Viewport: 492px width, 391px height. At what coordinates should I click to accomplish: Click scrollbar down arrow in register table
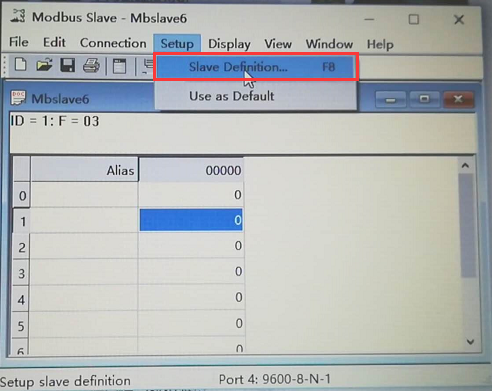point(470,342)
